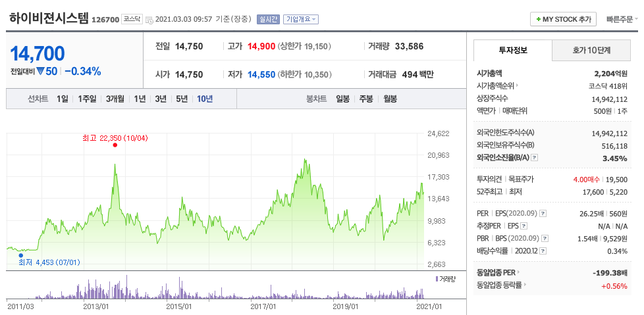Viewport: 644px width, 315px height.
Task: Click the 상장주식수 value 14,942,112
Action: [608, 99]
